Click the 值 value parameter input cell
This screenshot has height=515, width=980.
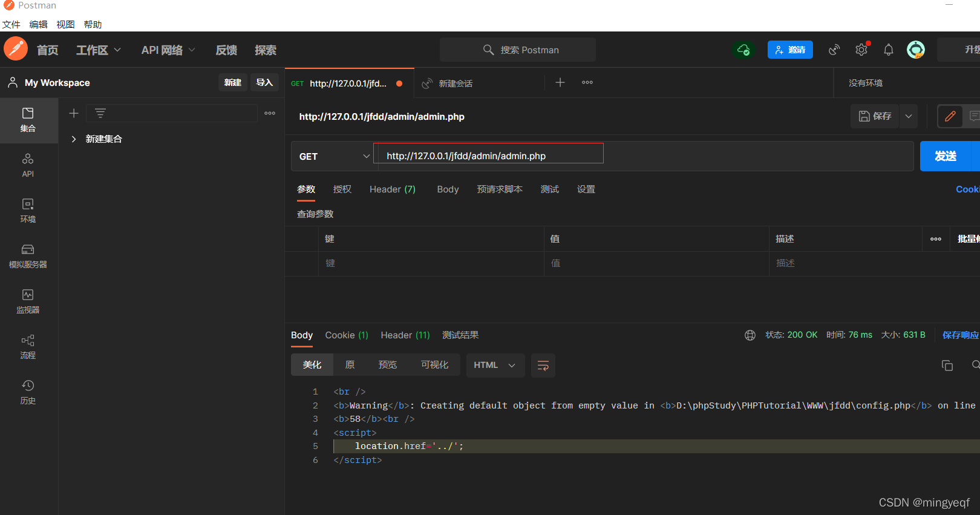pos(656,263)
